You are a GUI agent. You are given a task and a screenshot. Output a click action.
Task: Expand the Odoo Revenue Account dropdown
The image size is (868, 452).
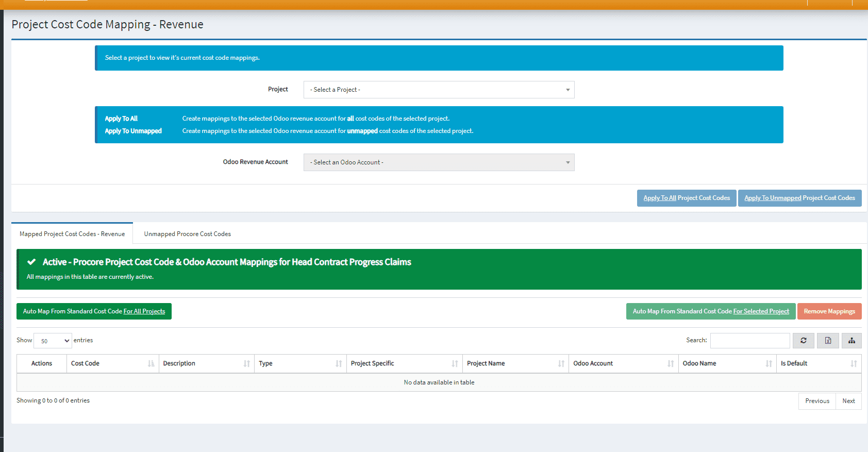[x=439, y=162]
